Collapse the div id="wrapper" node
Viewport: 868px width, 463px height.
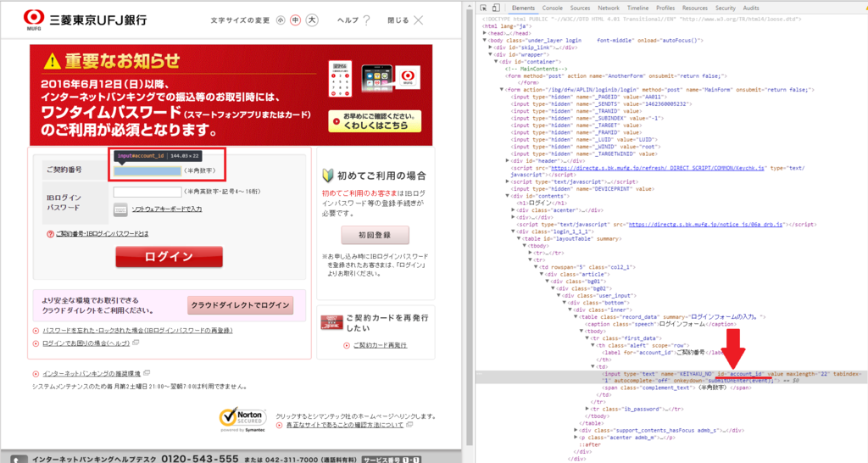click(491, 55)
